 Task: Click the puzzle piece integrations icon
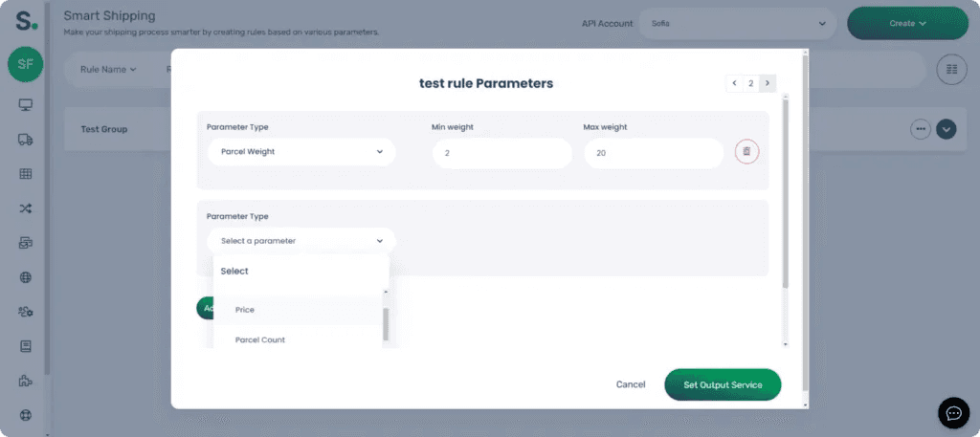(x=26, y=381)
